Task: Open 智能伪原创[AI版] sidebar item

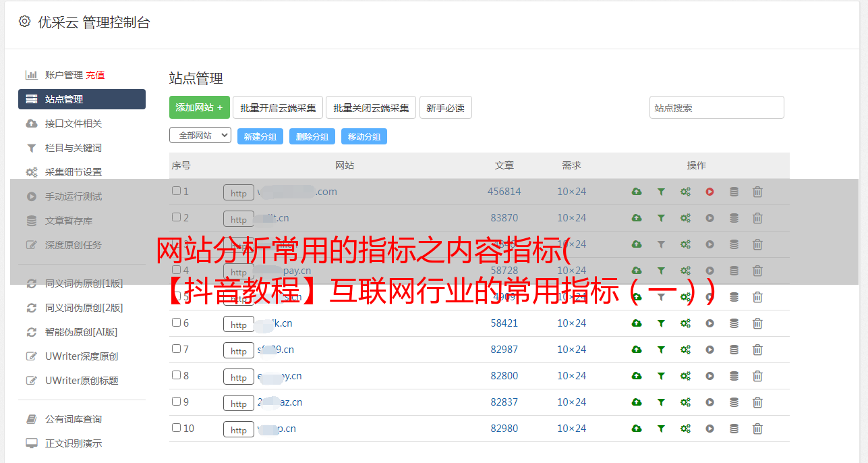Action: (82, 332)
